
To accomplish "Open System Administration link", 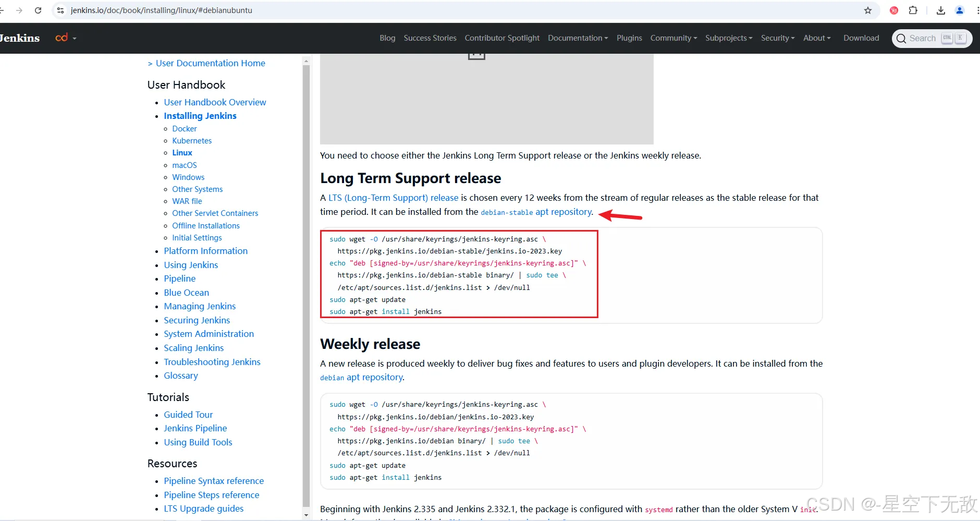I will pyautogui.click(x=209, y=334).
